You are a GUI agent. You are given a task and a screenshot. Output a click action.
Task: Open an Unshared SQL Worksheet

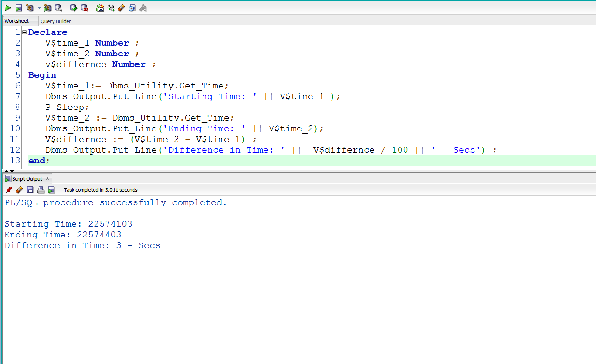[x=100, y=8]
